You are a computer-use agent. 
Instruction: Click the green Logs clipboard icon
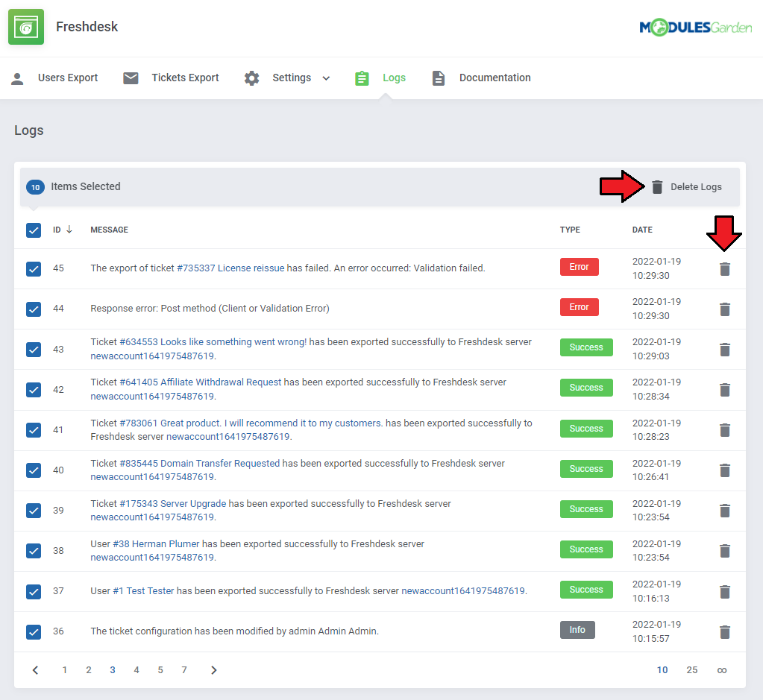[362, 78]
